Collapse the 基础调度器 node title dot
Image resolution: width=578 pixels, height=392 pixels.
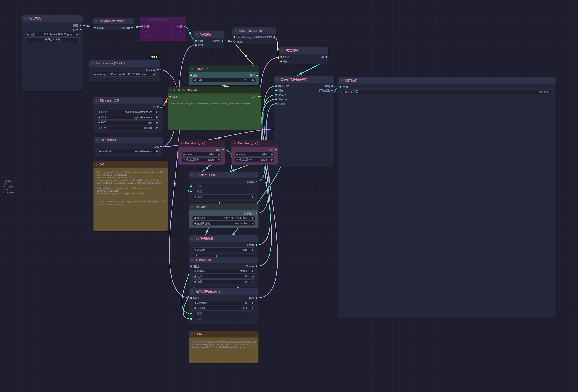192,260
